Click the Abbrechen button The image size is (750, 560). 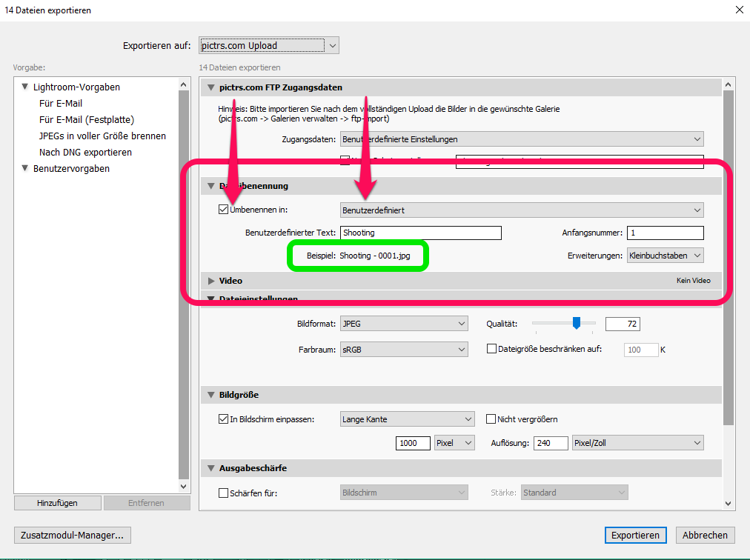tap(705, 535)
